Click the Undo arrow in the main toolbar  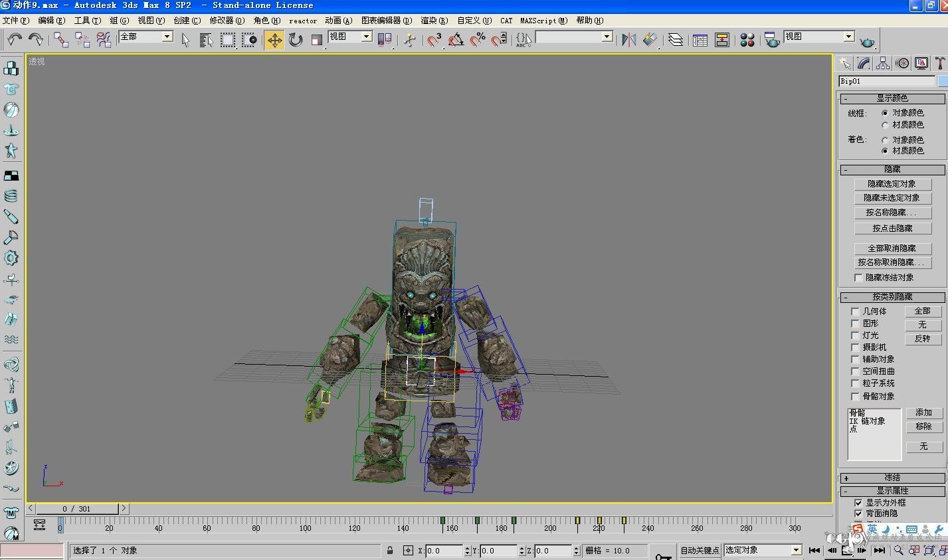tap(15, 40)
